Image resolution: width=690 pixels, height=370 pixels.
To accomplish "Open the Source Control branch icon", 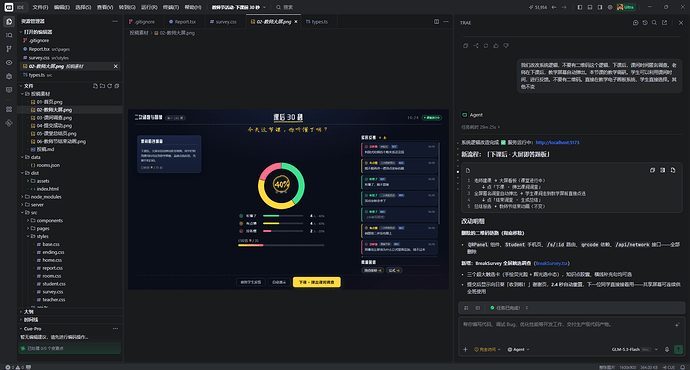I will click(x=9, y=49).
